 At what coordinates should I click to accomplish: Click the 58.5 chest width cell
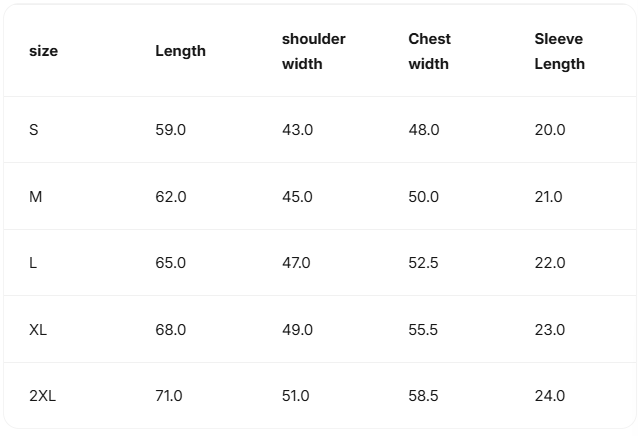coord(423,396)
